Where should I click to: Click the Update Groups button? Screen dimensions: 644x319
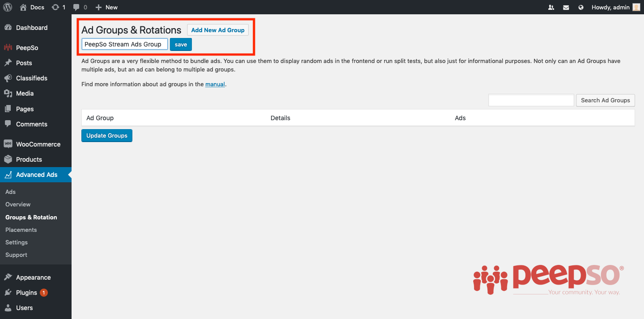tap(107, 135)
